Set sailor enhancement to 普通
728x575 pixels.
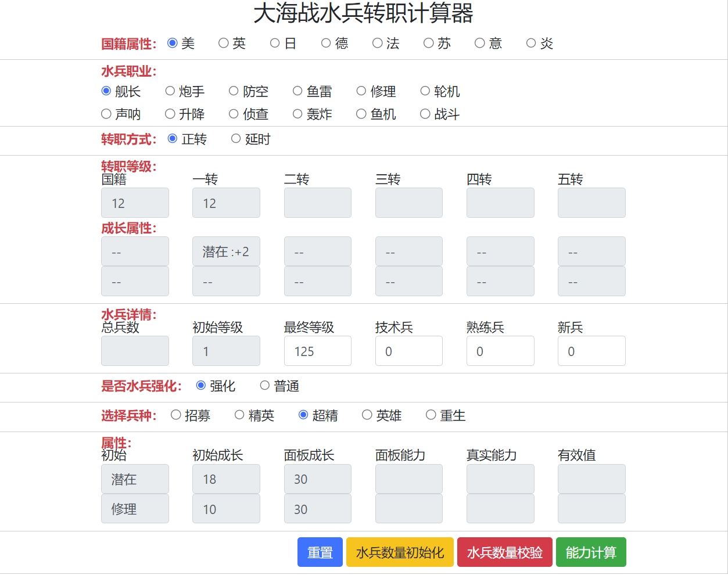pyautogui.click(x=265, y=386)
